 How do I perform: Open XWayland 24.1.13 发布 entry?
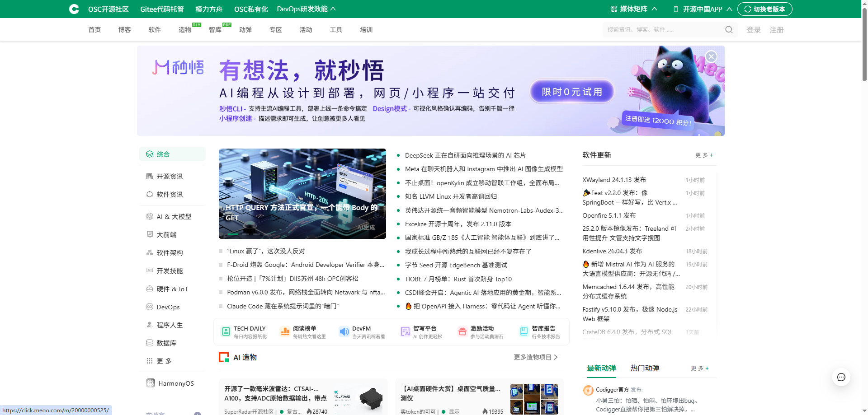coord(614,180)
